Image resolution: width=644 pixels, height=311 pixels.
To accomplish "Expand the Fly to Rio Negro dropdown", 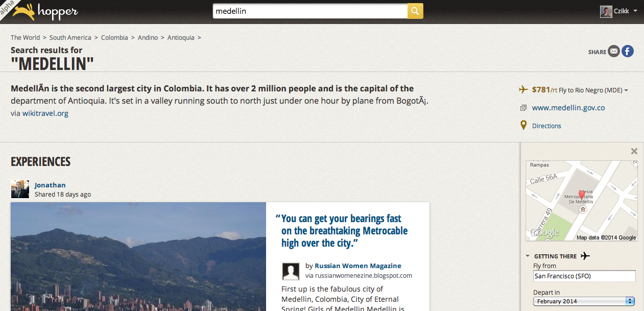I will pos(626,90).
